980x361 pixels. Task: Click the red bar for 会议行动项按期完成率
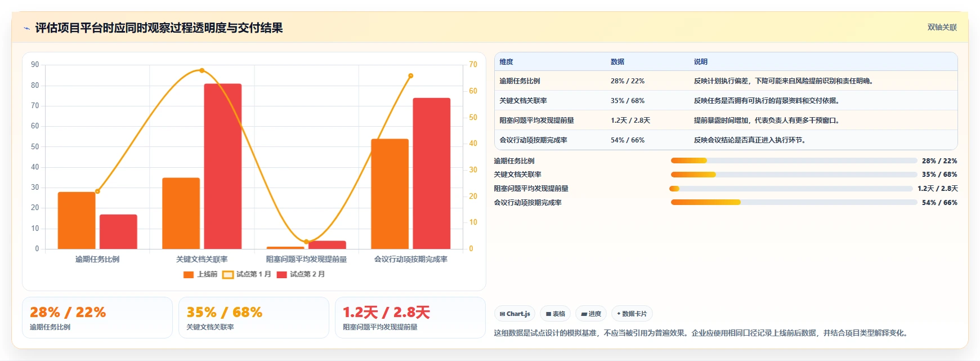click(x=432, y=173)
